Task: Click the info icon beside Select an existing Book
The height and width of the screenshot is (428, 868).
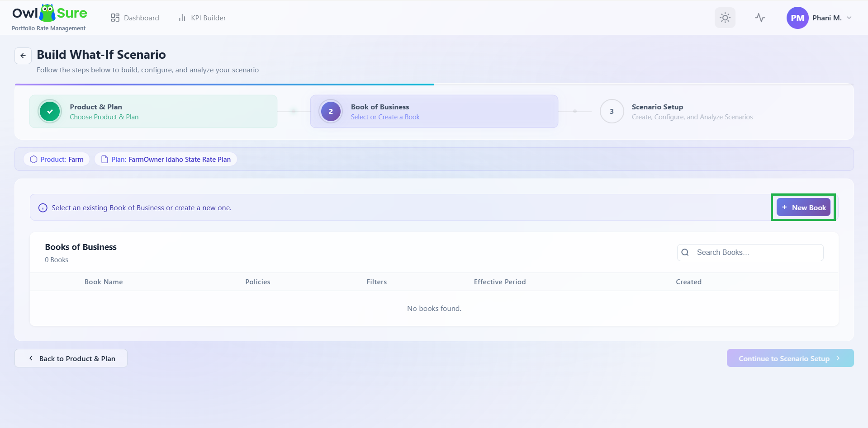Action: coord(43,208)
